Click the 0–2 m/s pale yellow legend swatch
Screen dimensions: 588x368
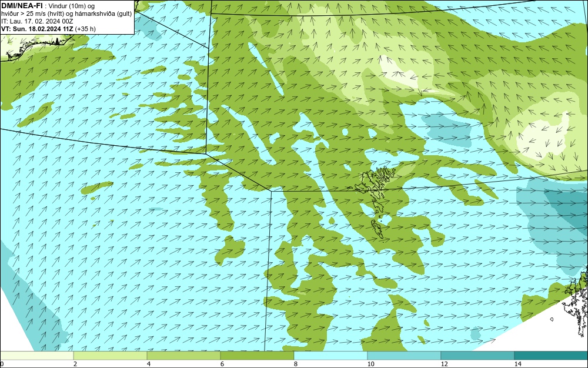coord(36,356)
